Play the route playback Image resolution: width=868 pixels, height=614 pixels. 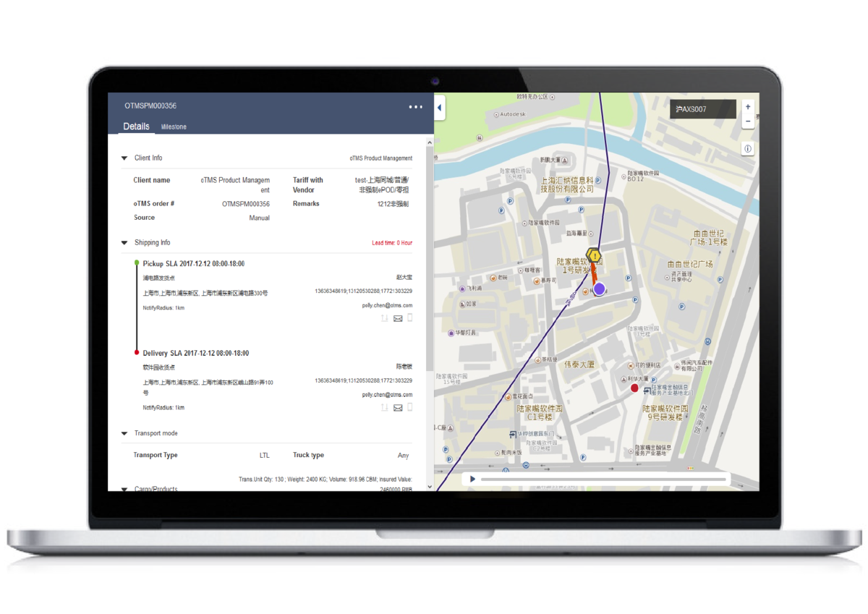pos(472,479)
